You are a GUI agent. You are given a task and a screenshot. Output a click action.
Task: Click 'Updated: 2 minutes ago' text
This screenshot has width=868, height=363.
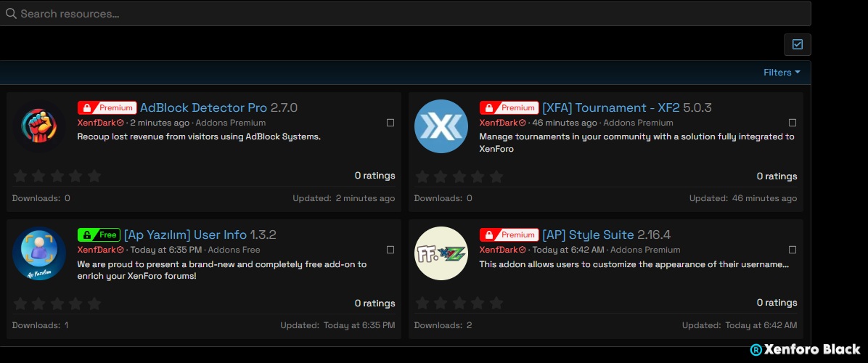(344, 198)
